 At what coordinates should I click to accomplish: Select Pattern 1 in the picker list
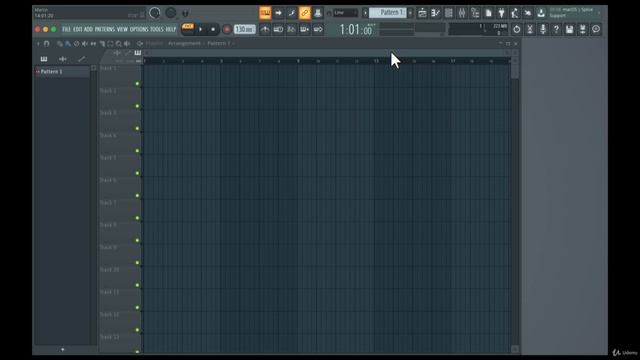point(62,72)
